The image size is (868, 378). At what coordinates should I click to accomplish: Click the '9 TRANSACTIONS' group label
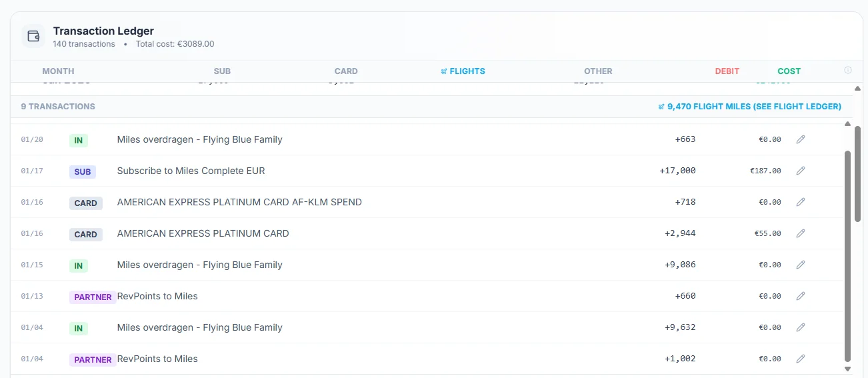click(58, 107)
